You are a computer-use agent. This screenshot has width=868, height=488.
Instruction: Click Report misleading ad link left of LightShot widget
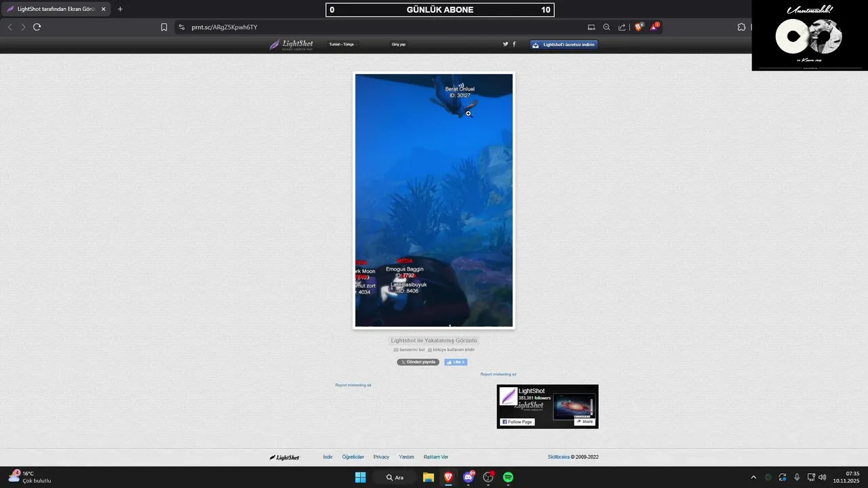tap(353, 385)
